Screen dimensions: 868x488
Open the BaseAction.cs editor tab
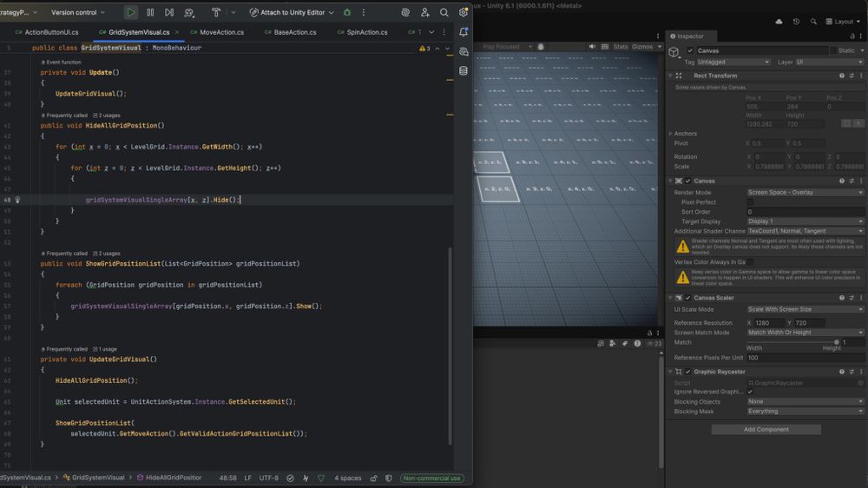point(295,32)
